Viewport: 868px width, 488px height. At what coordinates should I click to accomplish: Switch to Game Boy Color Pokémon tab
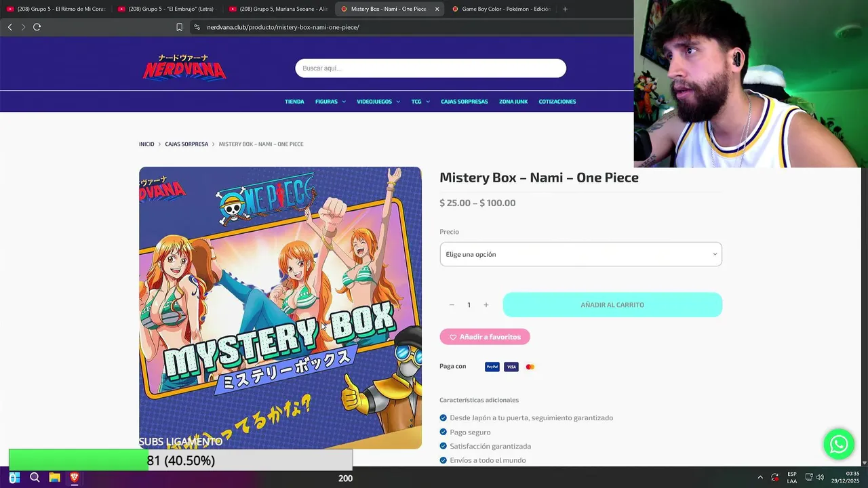(501, 9)
